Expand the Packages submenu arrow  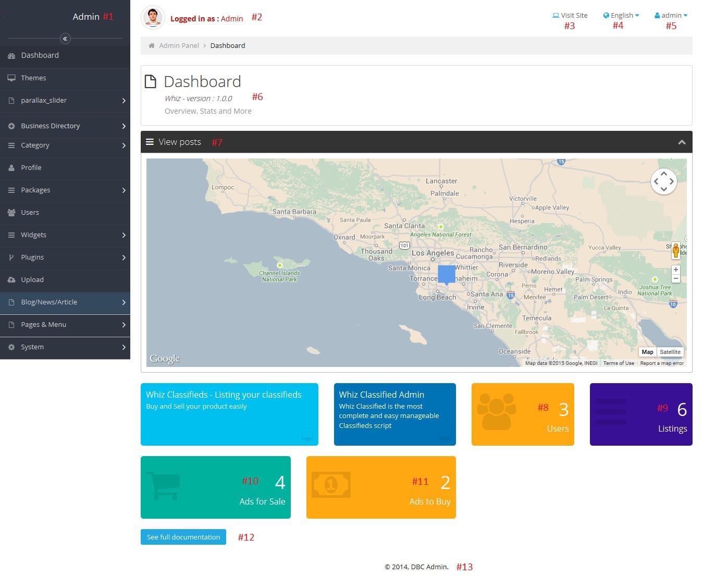click(x=124, y=190)
